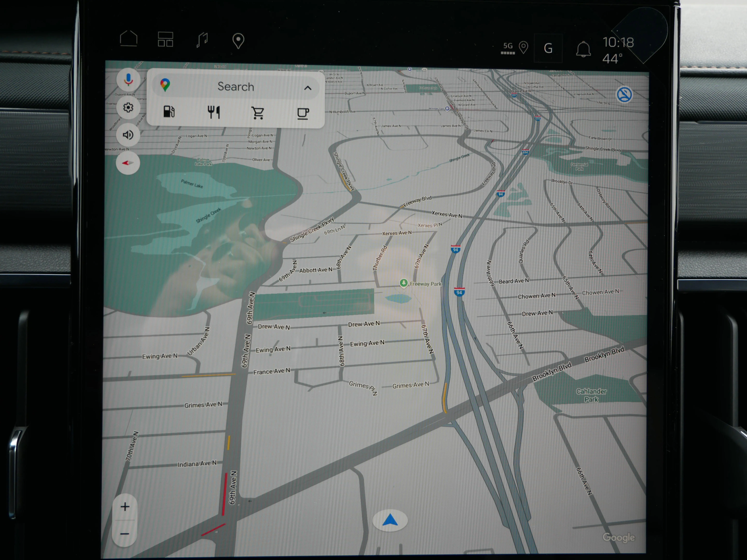Open the music note media icon
This screenshot has width=747, height=560.
pos(202,40)
